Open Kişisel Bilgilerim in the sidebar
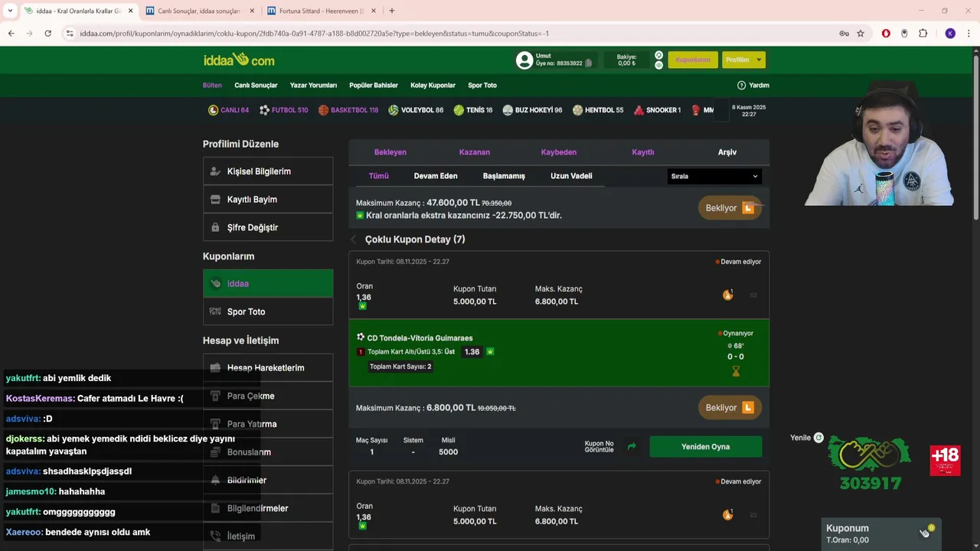The height and width of the screenshot is (551, 980). [x=268, y=171]
